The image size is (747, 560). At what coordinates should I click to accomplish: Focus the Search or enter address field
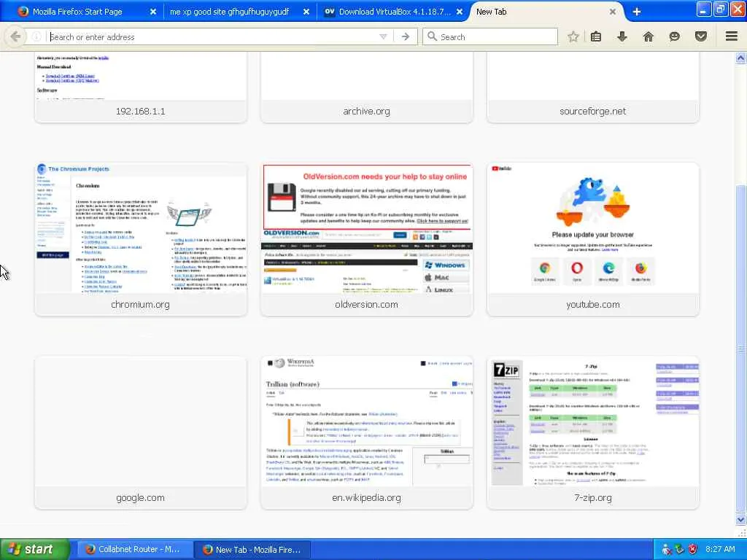click(x=212, y=36)
